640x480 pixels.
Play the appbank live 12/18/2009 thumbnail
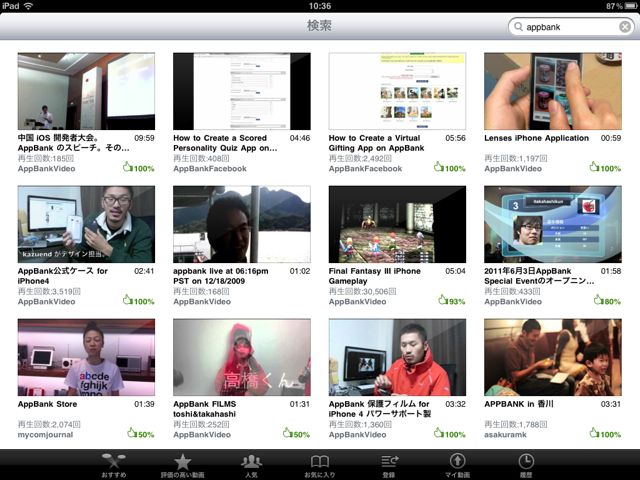(x=242, y=224)
